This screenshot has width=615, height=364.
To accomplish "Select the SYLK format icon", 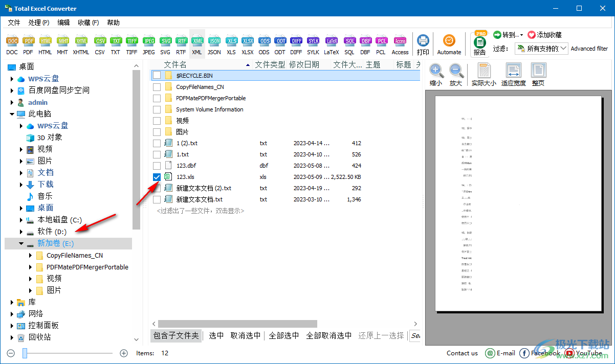I will tap(313, 45).
